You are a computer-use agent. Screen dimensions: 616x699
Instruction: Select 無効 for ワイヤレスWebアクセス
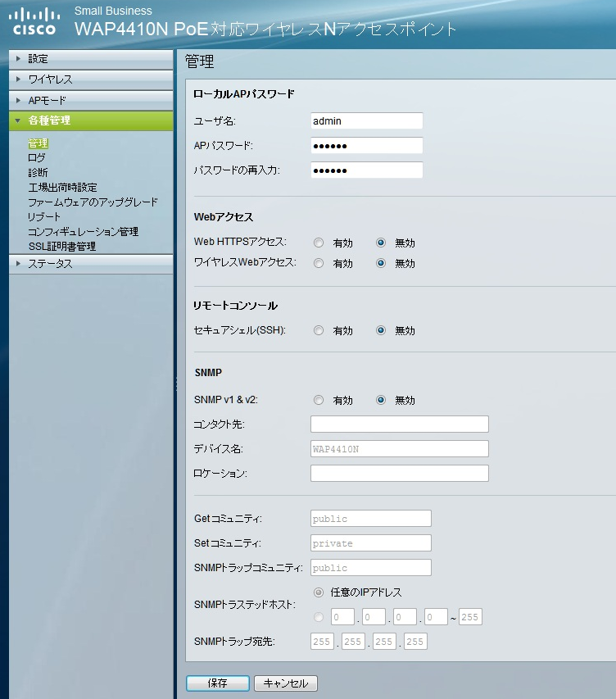(x=381, y=264)
